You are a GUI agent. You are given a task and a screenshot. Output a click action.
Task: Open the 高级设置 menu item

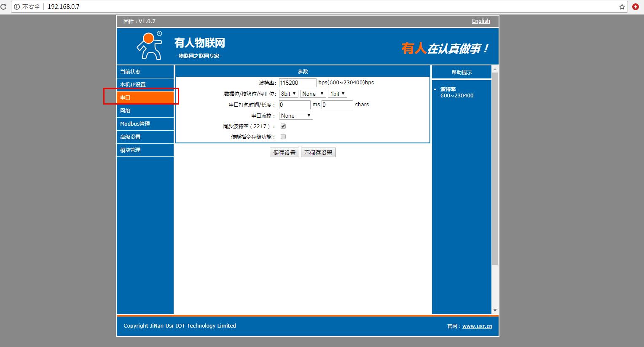[145, 137]
